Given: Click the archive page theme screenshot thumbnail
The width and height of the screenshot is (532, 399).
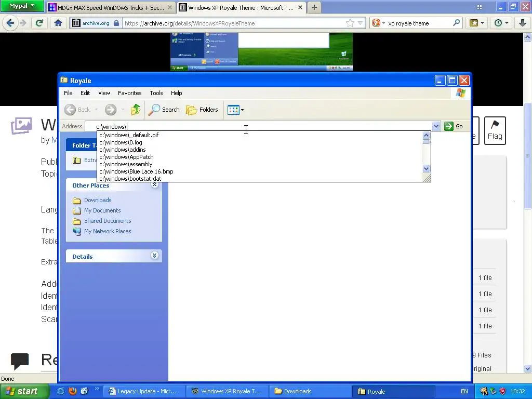Looking at the screenshot, I should click(x=261, y=51).
